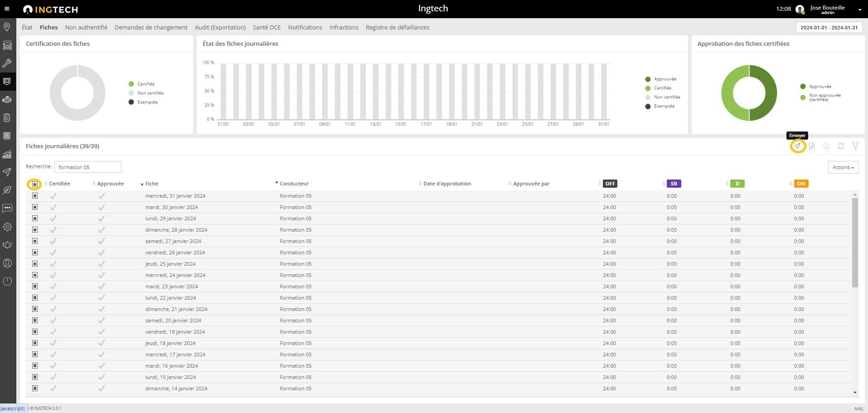Switch to the Notifications tab
868x413 pixels.
pyautogui.click(x=305, y=27)
